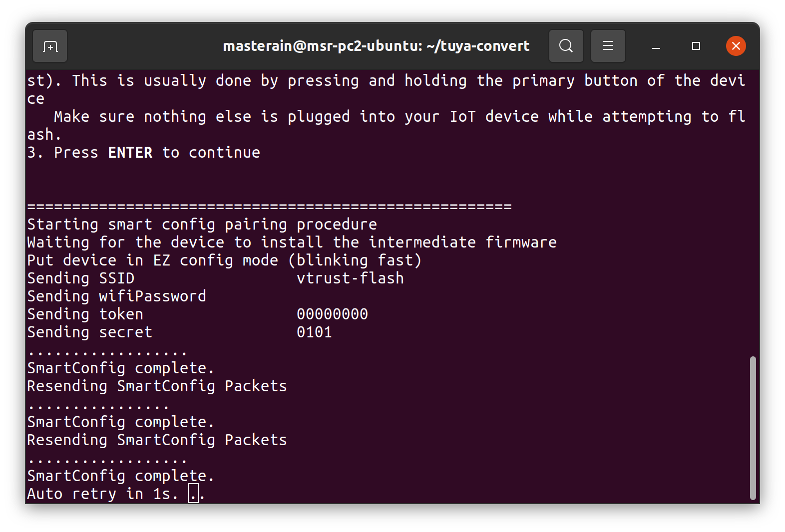This screenshot has width=785, height=532.
Task: Open the hamburger menu in header bar
Action: (x=608, y=46)
